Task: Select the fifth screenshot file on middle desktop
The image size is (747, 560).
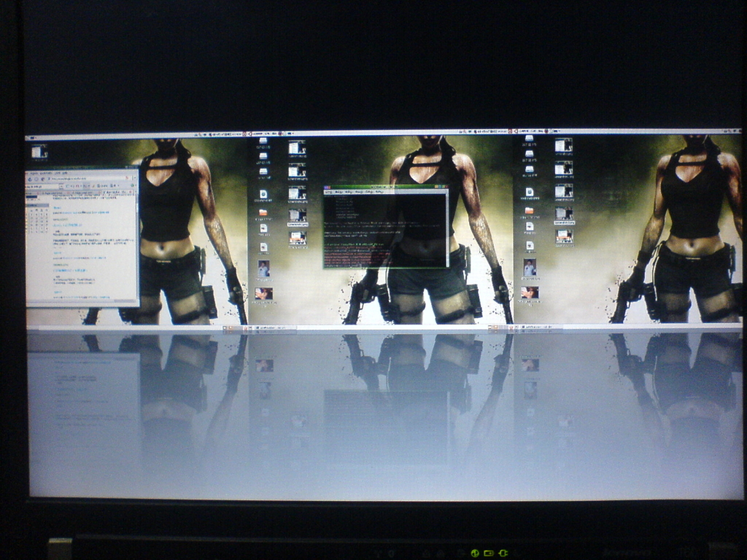Action: tap(298, 238)
